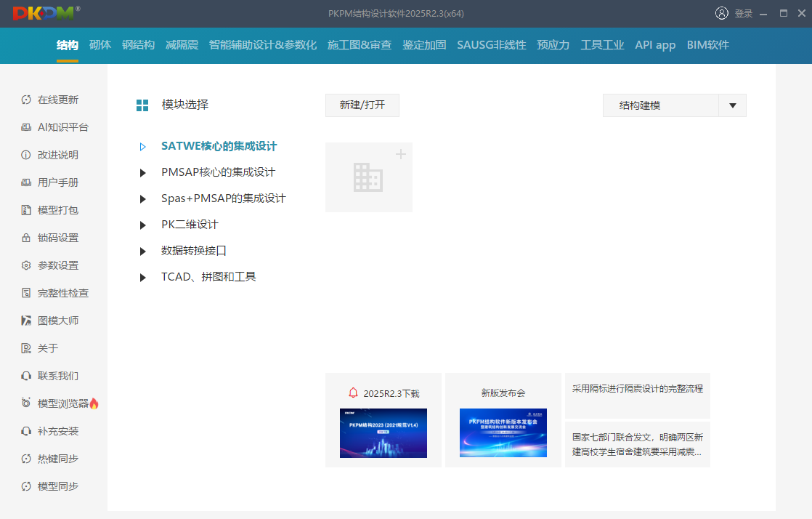Expand the PK二维设计 tree item
The image size is (812, 519).
[x=143, y=225]
